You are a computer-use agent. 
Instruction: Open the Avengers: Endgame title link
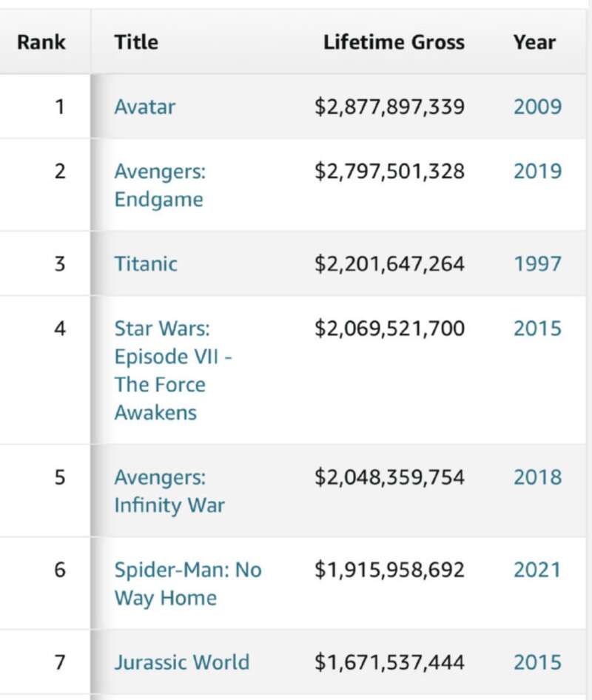click(160, 185)
